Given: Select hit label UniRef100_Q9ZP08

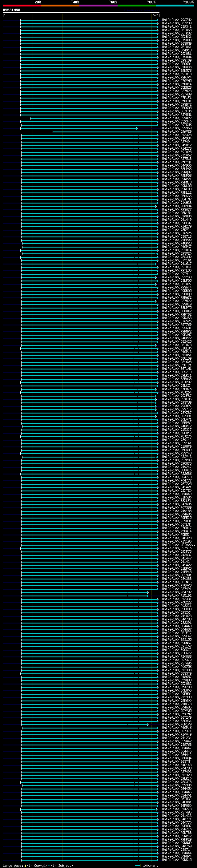Looking at the screenshot, I should [177, 460].
